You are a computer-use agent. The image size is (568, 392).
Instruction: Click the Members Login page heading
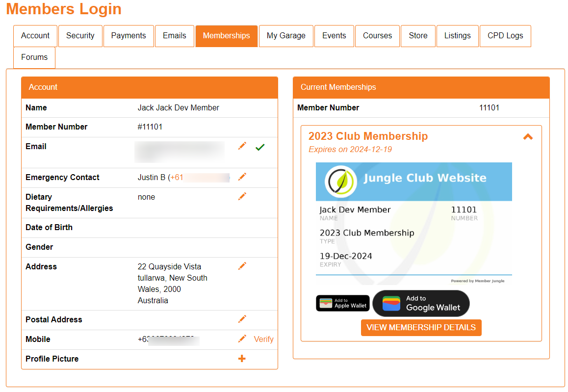[x=64, y=9]
